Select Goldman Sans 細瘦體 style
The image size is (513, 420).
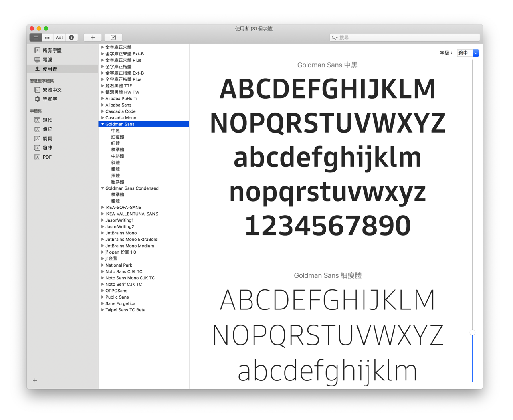tap(144, 137)
